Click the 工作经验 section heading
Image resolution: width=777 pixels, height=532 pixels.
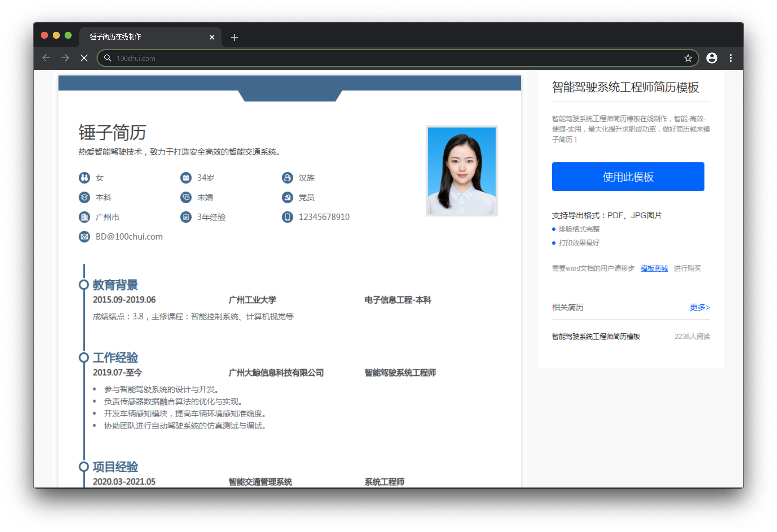pyautogui.click(x=115, y=358)
